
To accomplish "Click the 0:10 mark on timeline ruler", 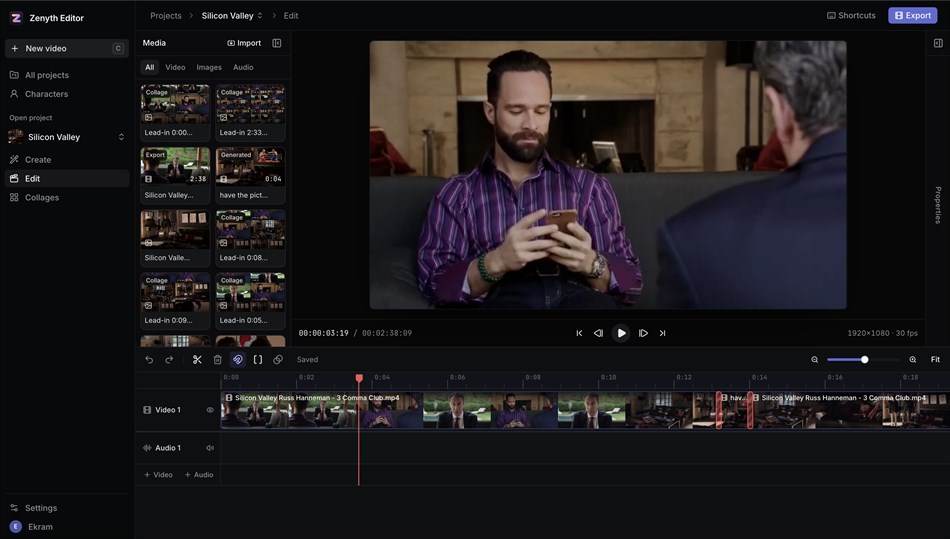I will [x=608, y=377].
